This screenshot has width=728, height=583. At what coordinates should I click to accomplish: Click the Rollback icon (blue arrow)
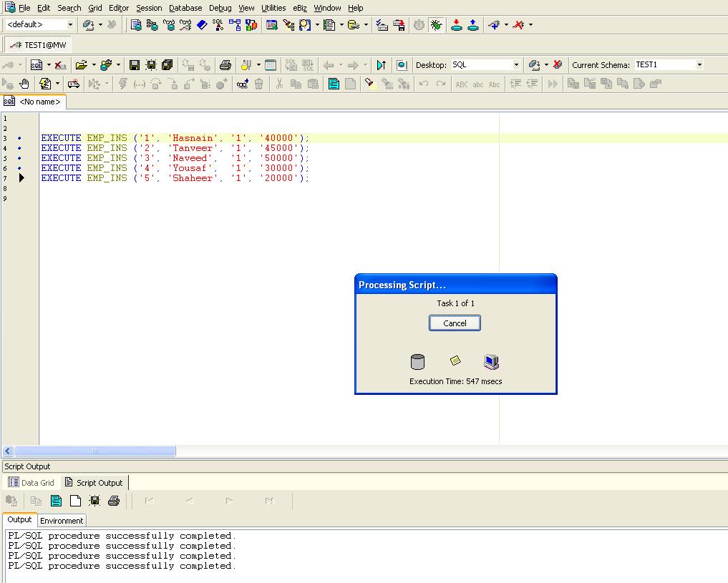[473, 25]
